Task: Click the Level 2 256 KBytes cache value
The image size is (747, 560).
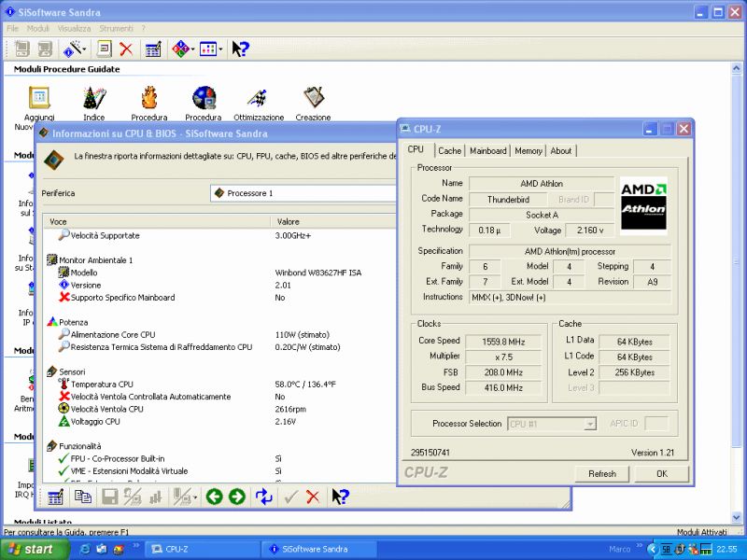Action: (634, 372)
